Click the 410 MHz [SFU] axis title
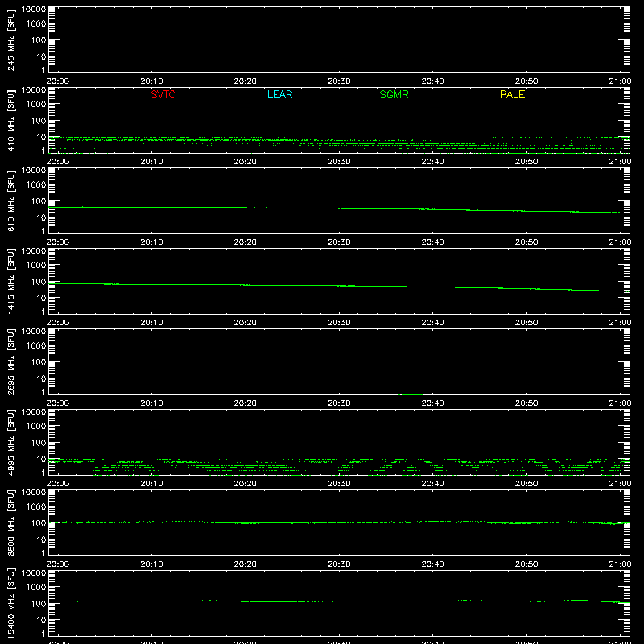644x644 pixels. coord(10,120)
